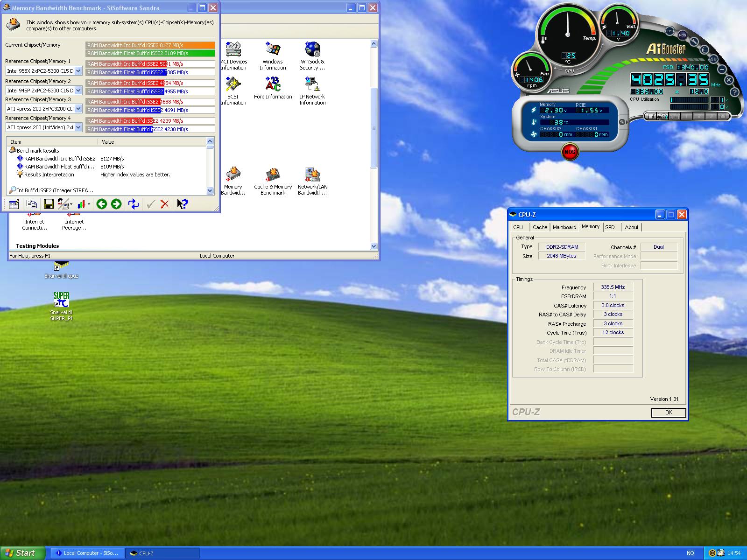The height and width of the screenshot is (560, 747).
Task: Switch to the Cache tab in CPU-Z
Action: (540, 227)
